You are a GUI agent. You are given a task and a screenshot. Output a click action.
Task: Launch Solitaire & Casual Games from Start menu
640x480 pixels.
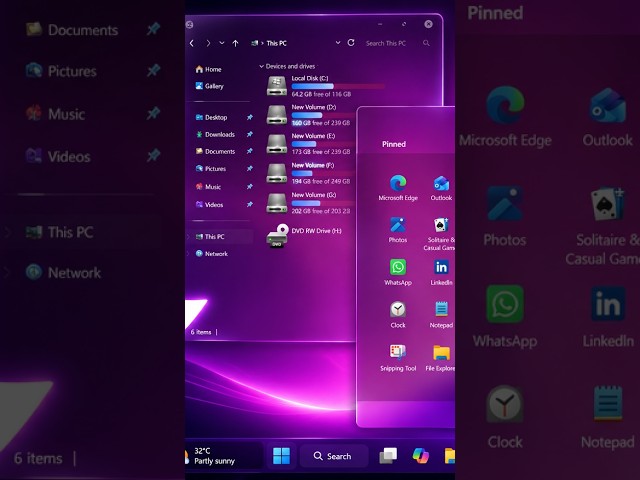[x=441, y=233]
